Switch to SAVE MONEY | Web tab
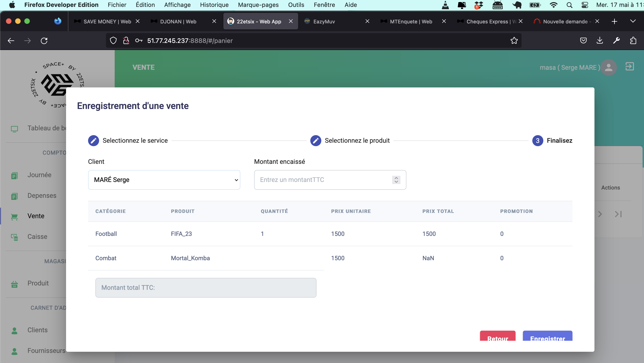This screenshot has width=644, height=363. point(107,22)
